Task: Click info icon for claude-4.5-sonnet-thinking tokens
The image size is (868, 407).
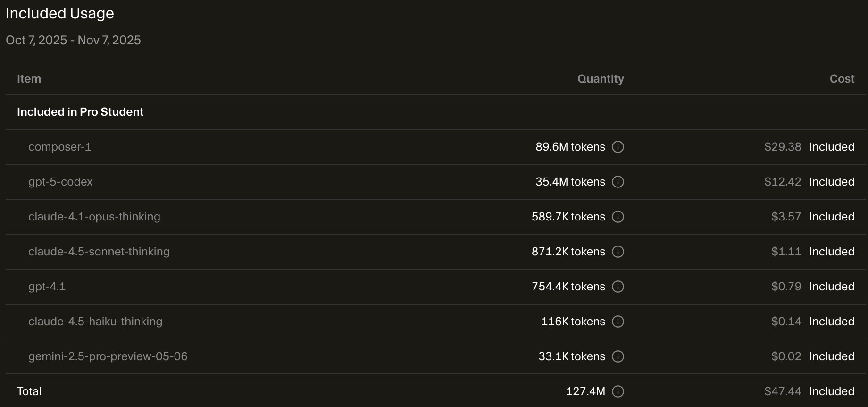Action: (618, 252)
